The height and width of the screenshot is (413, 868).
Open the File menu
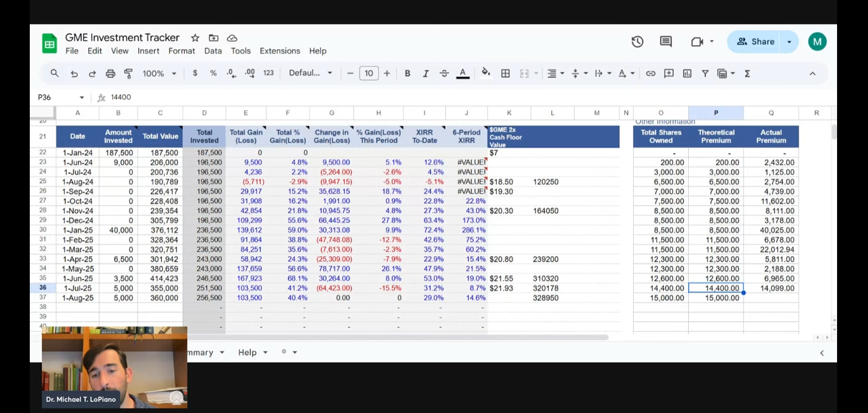[x=72, y=51]
